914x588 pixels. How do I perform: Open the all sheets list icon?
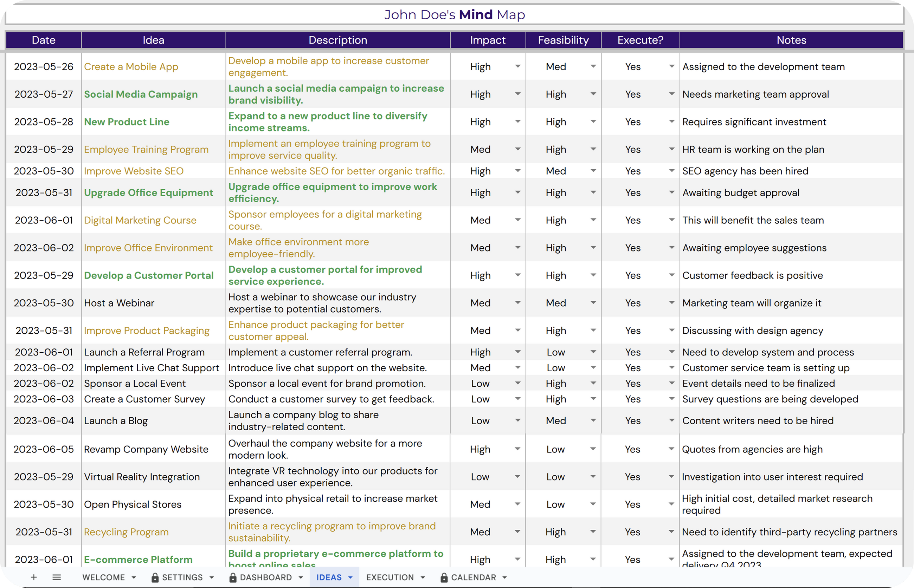point(57,577)
